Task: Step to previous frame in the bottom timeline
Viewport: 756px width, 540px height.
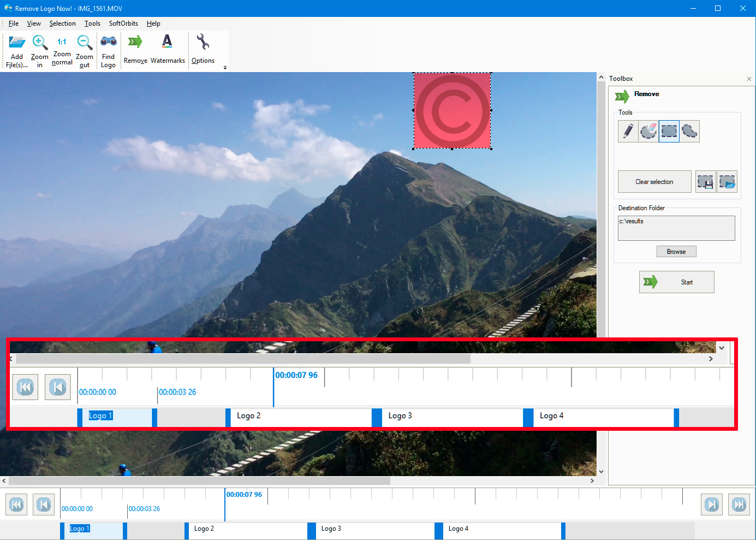Action: point(44,505)
